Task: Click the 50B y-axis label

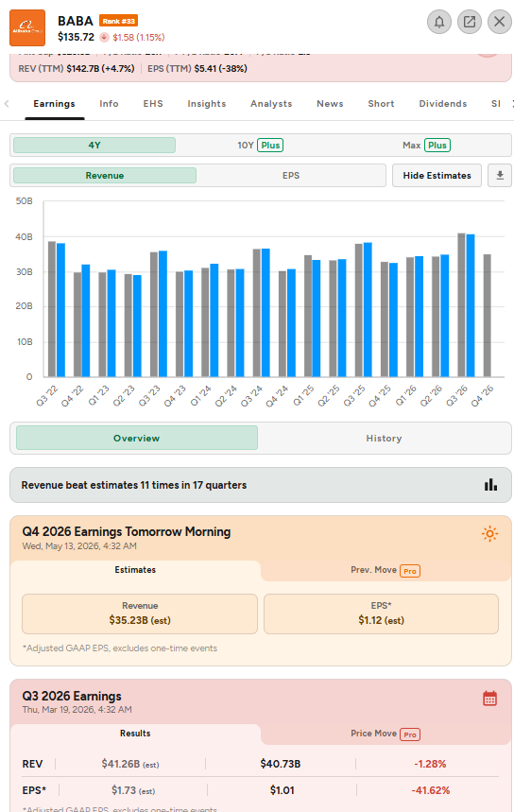Action: coord(25,201)
